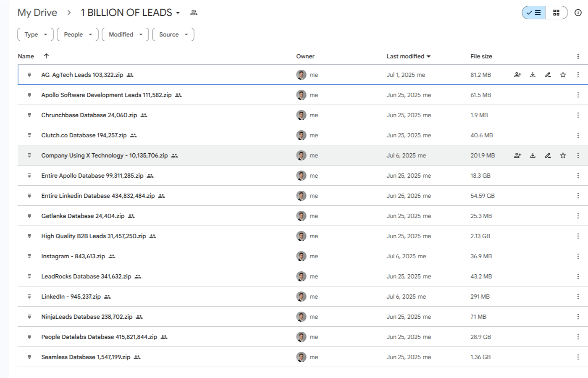Open more actions for AG-AgTech Leads row
The height and width of the screenshot is (378, 588).
(x=578, y=75)
